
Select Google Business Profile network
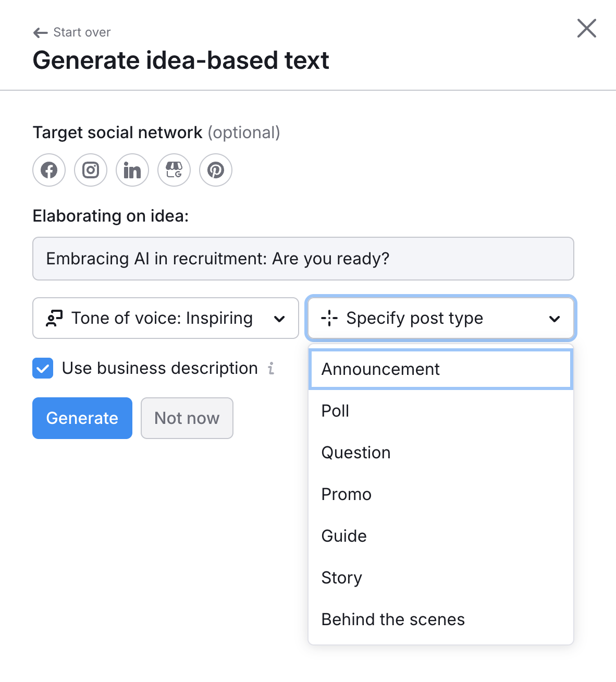(174, 170)
